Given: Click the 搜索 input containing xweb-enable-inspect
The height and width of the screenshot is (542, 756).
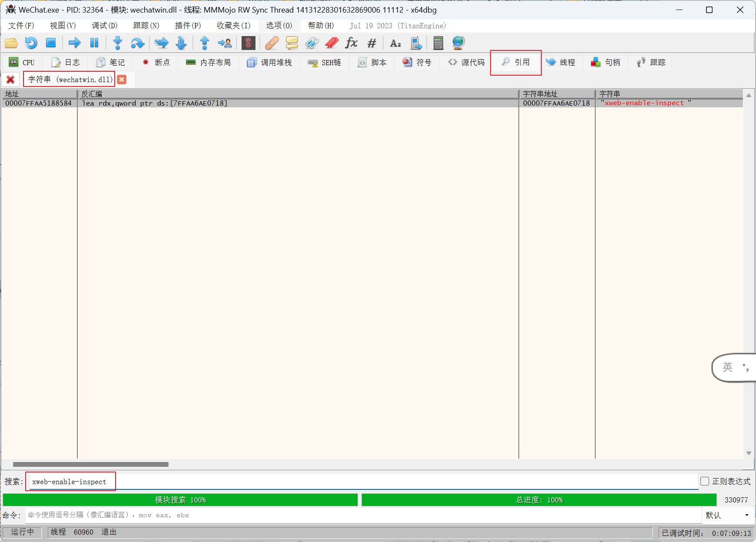Looking at the screenshot, I should point(363,482).
